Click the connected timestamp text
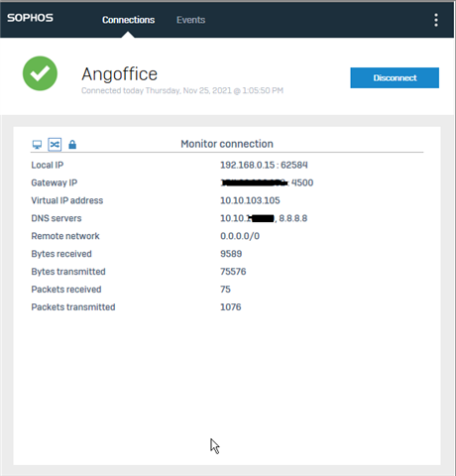This screenshot has height=476, width=456. [182, 90]
